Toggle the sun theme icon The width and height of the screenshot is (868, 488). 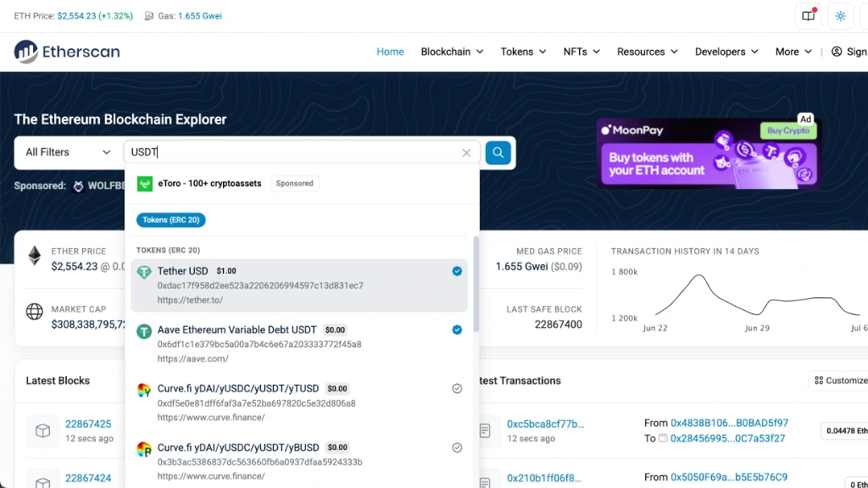tap(840, 16)
